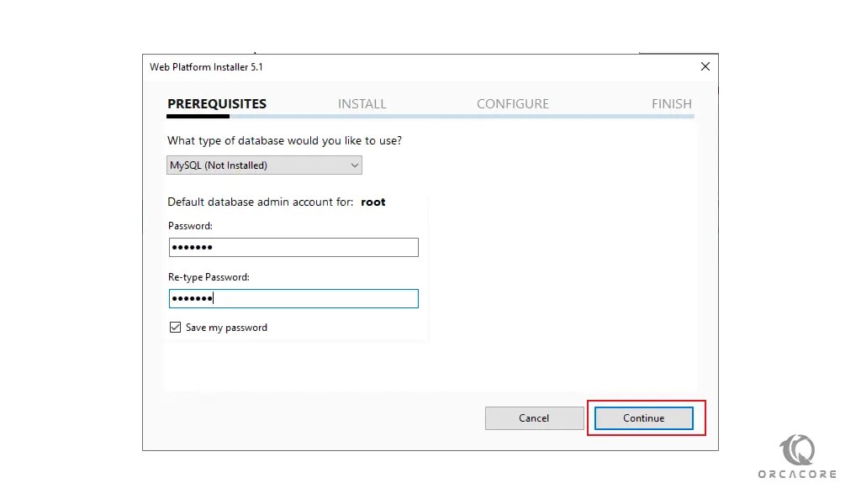Switch to the INSTALL tab
The width and height of the screenshot is (861, 504).
tap(362, 103)
